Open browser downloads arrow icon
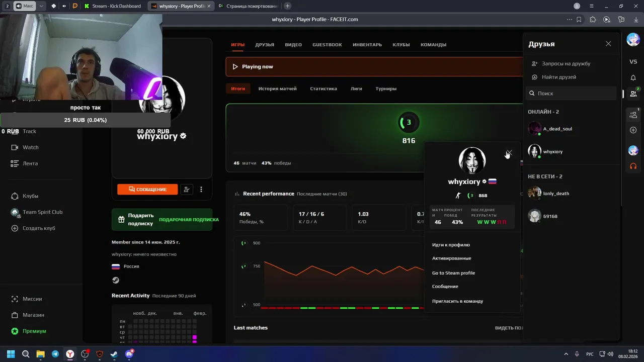 pyautogui.click(x=635, y=20)
